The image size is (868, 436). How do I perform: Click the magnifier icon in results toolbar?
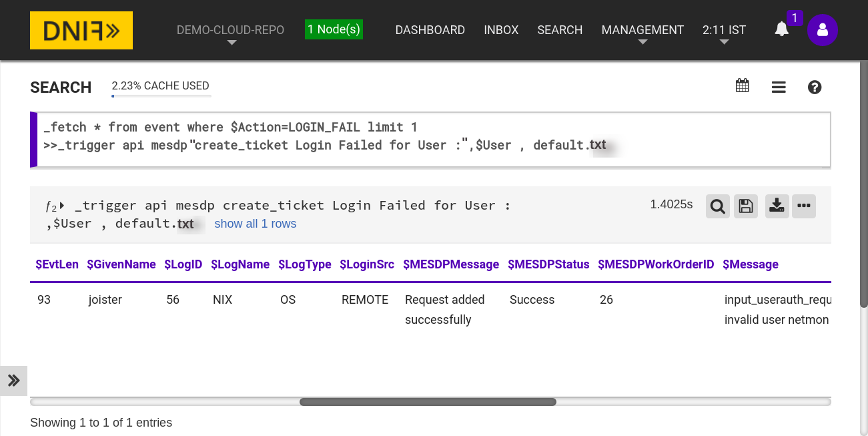coord(718,206)
